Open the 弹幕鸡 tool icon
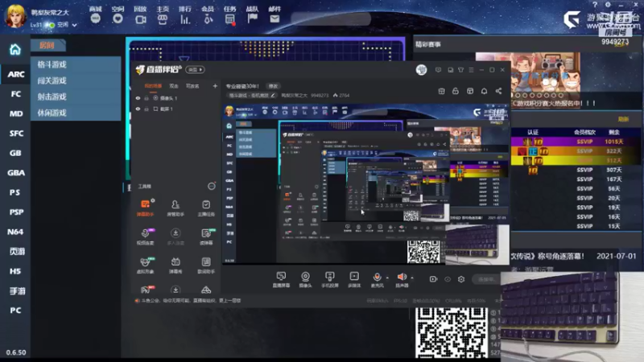The width and height of the screenshot is (644, 362). tap(175, 265)
